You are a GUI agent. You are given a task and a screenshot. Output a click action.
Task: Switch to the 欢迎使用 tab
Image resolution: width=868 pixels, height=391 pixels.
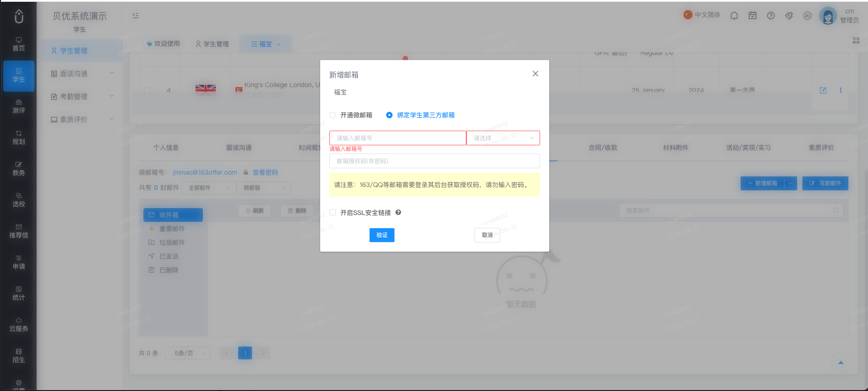(x=163, y=44)
